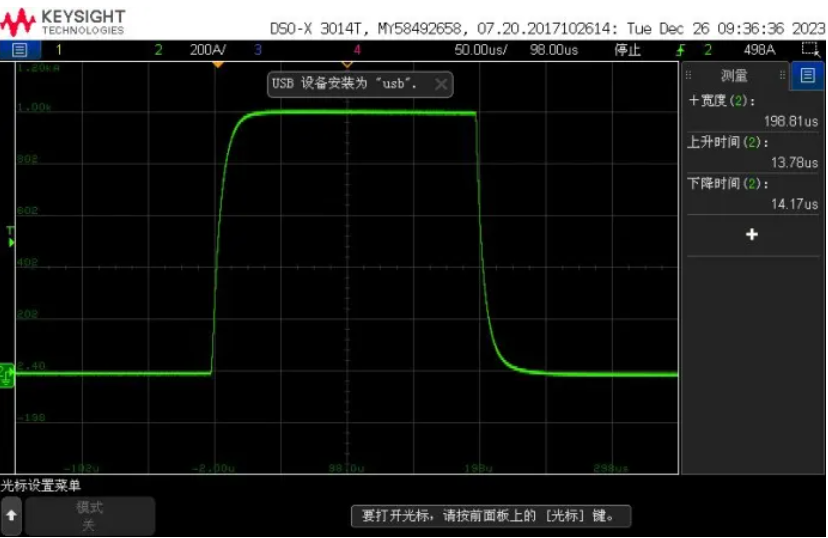This screenshot has width=828, height=538.
Task: Toggle channel 3 on
Action: coord(258,50)
